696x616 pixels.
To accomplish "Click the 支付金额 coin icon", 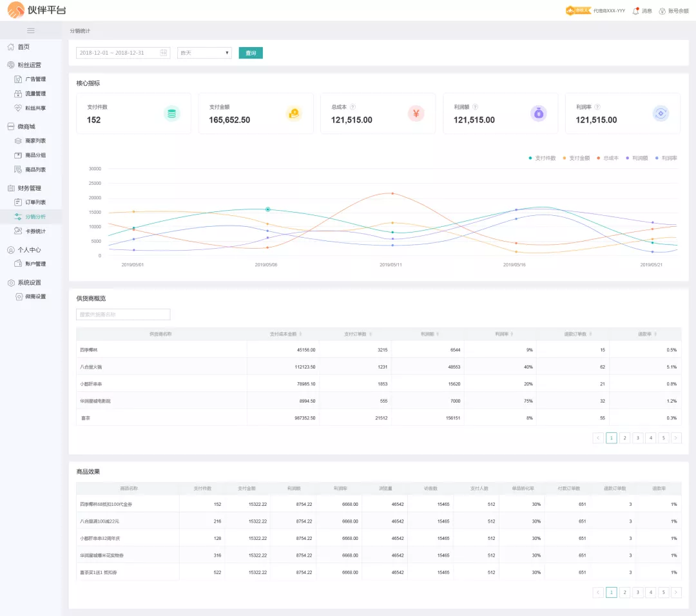I will (293, 113).
